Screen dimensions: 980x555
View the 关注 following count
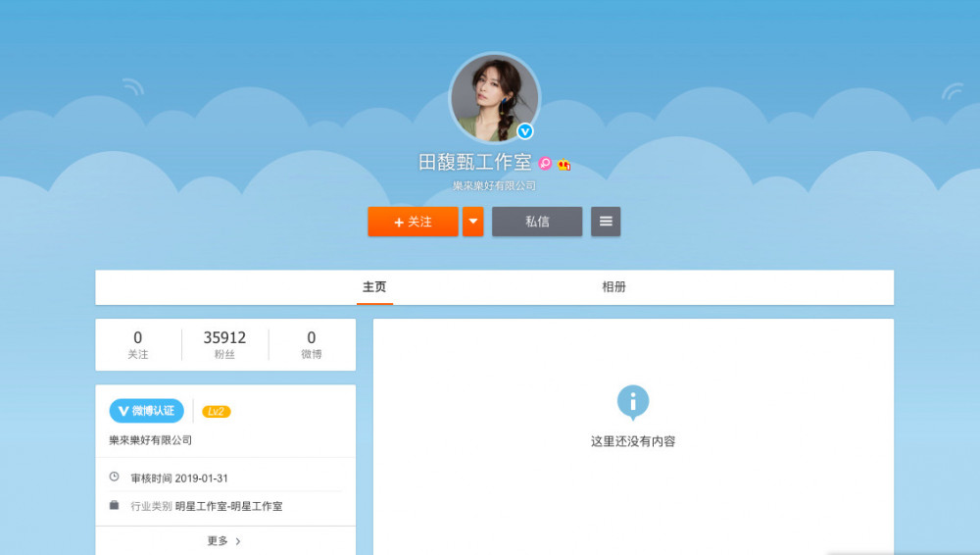point(138,345)
